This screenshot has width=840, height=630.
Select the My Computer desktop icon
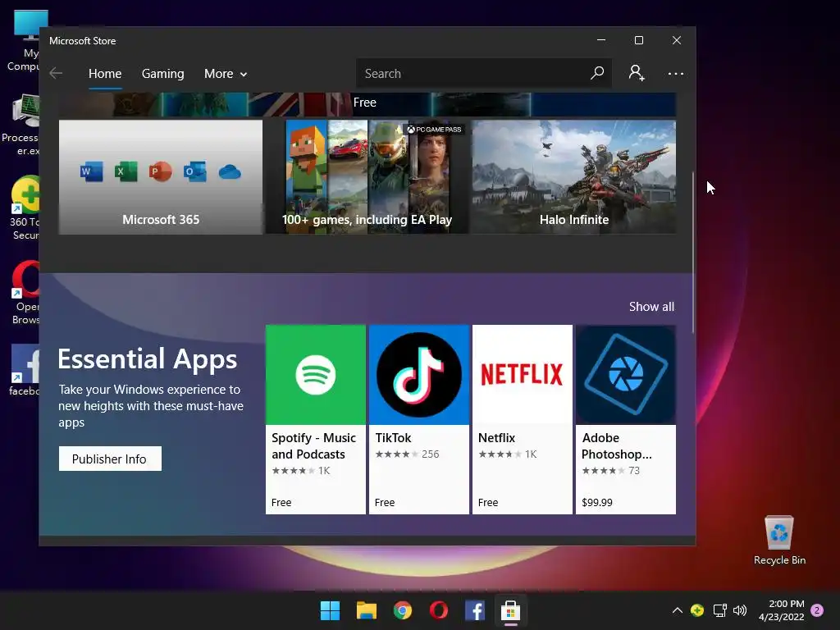coord(24,41)
